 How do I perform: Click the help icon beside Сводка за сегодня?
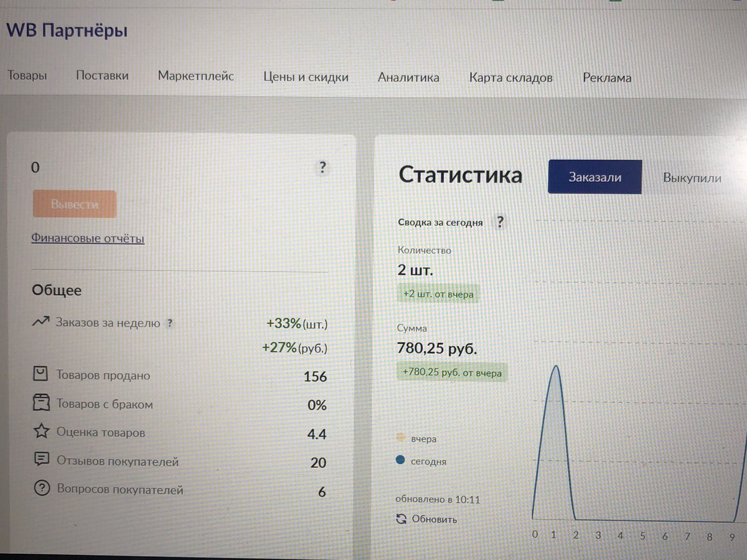click(499, 222)
